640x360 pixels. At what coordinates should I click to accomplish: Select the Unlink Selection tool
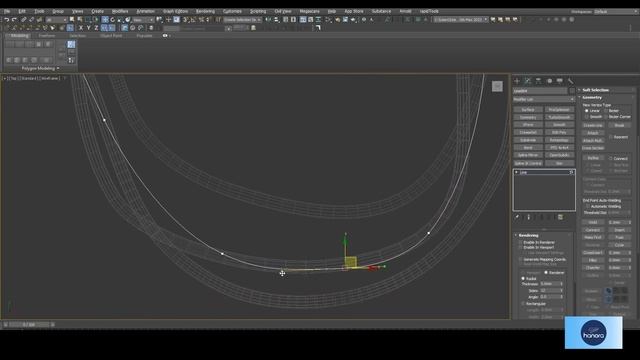point(31,20)
